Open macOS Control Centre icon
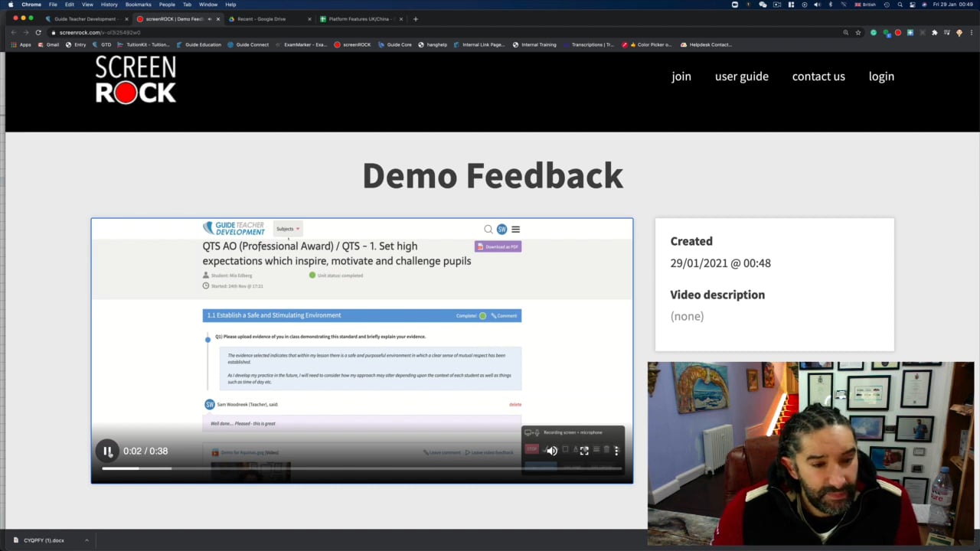Screen dimensions: 980x551 tap(913, 5)
